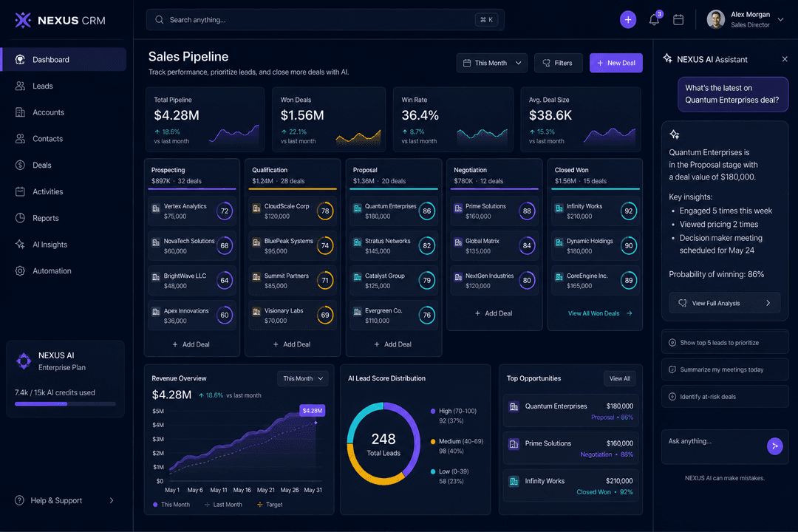Open notifications bell icon
Image resolution: width=798 pixels, height=532 pixels.
[654, 20]
